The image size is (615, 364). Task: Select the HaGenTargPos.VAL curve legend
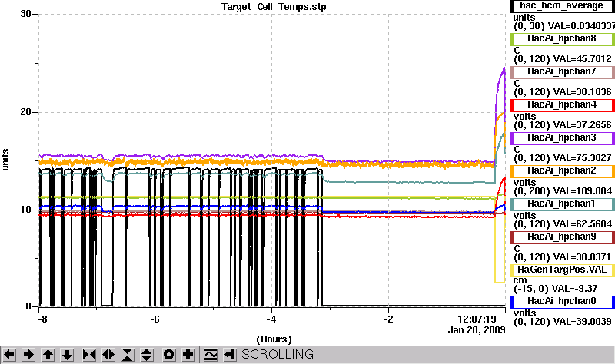pyautogui.click(x=562, y=270)
